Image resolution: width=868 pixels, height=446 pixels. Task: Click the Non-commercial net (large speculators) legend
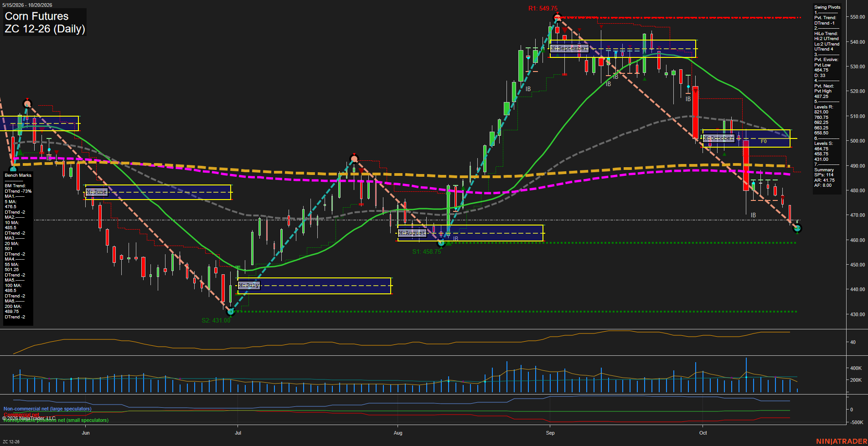pyautogui.click(x=47, y=409)
